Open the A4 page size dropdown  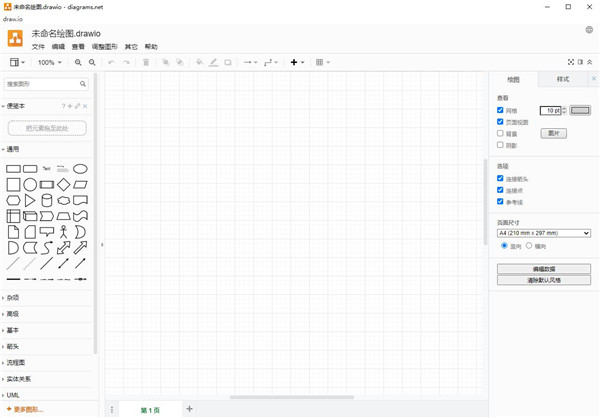(544, 233)
